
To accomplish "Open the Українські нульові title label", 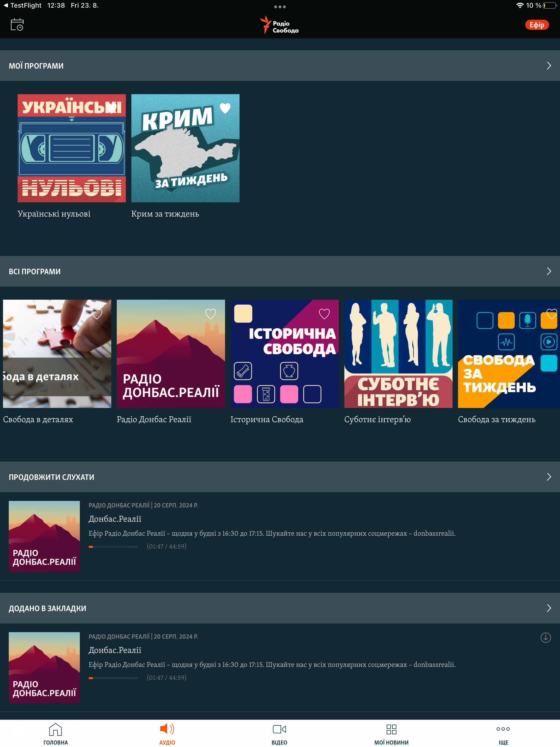I will point(54,214).
